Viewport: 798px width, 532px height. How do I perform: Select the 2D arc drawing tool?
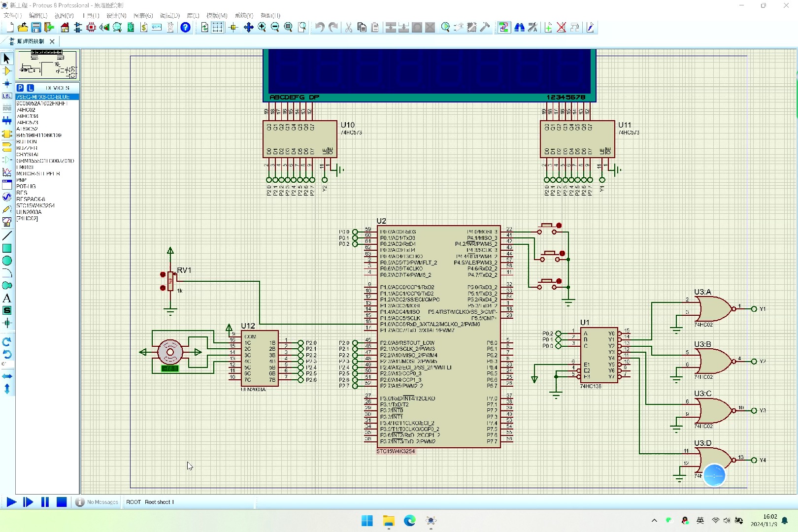(x=7, y=273)
